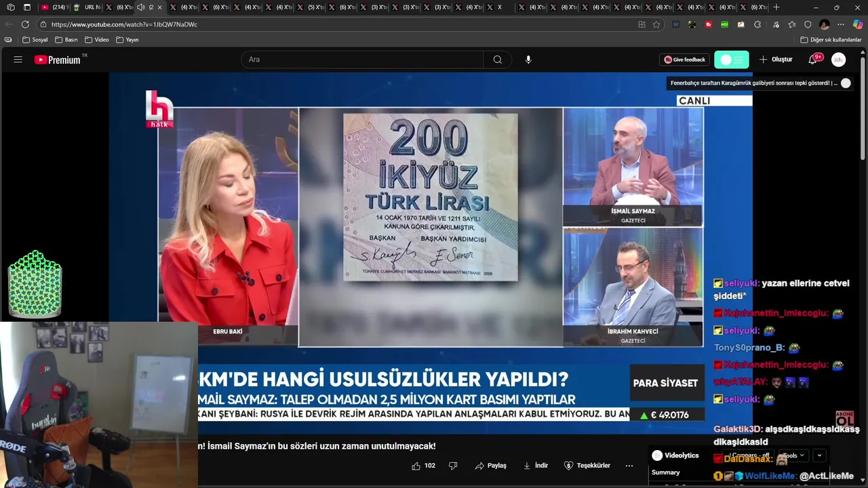Open the tab actions menu icon
868x488 pixels.
click(x=27, y=7)
